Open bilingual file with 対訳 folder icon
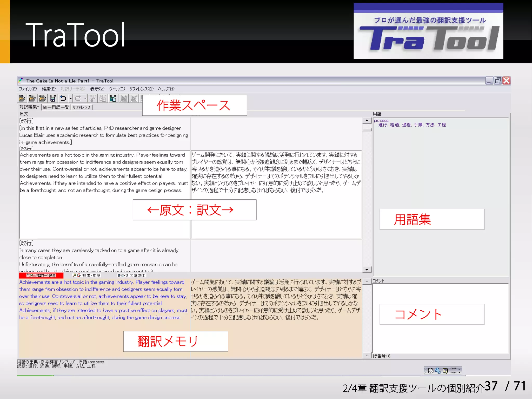The width and height of the screenshot is (532, 399). 22,98
